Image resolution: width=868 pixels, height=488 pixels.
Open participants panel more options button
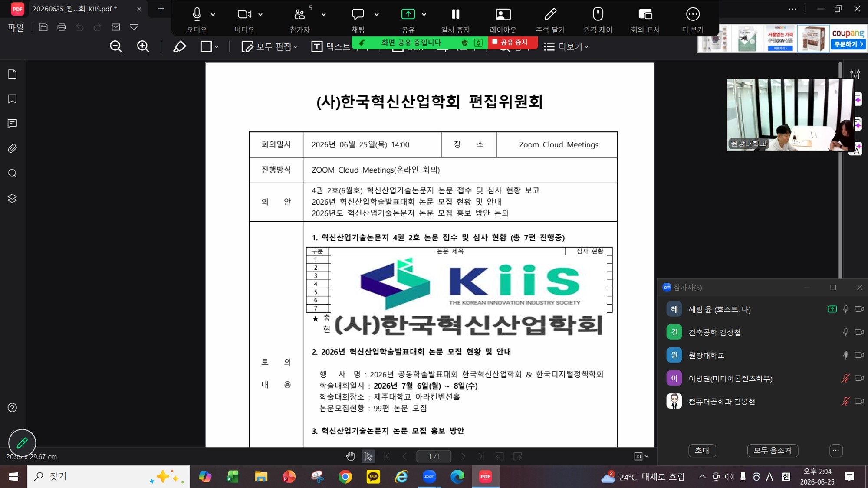click(x=836, y=450)
